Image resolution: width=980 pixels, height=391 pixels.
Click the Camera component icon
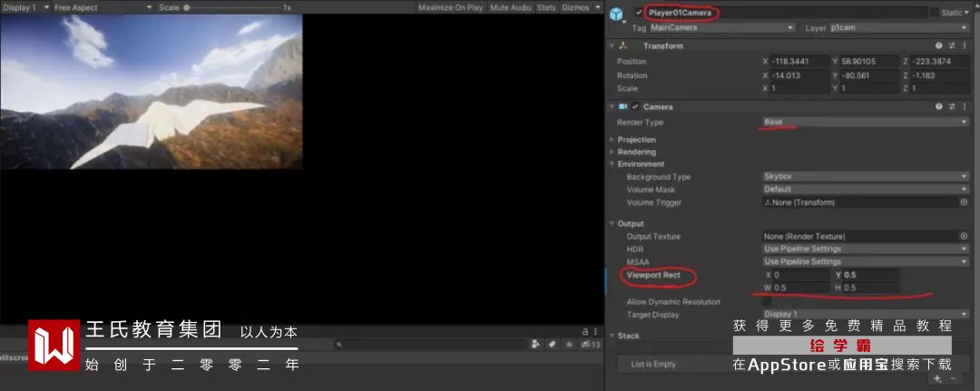click(622, 107)
